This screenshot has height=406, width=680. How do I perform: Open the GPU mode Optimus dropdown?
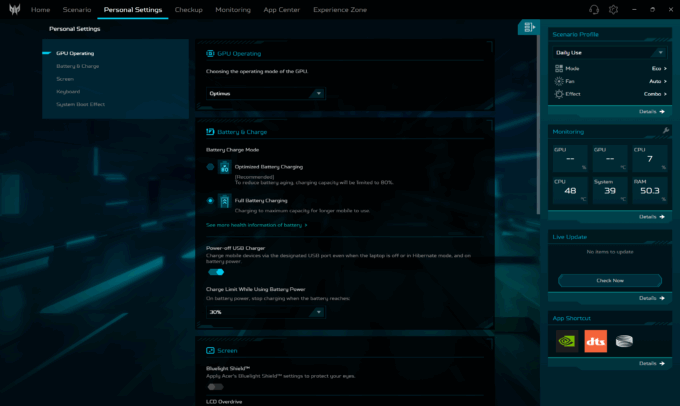pos(265,94)
